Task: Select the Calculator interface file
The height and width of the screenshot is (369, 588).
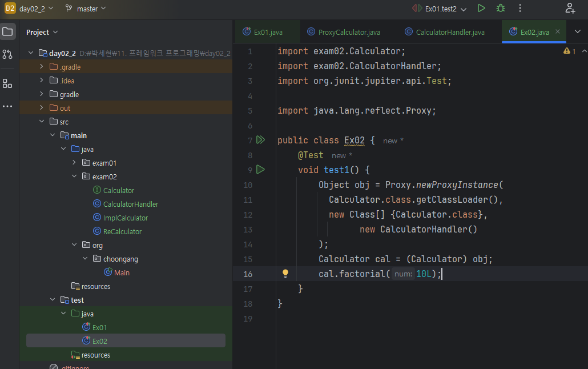Action: [x=119, y=190]
